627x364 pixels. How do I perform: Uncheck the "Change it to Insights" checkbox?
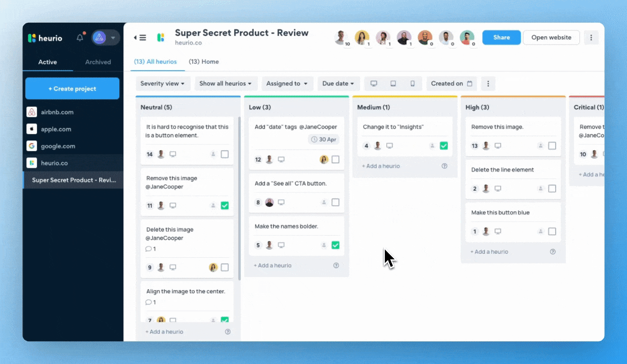[x=443, y=146]
